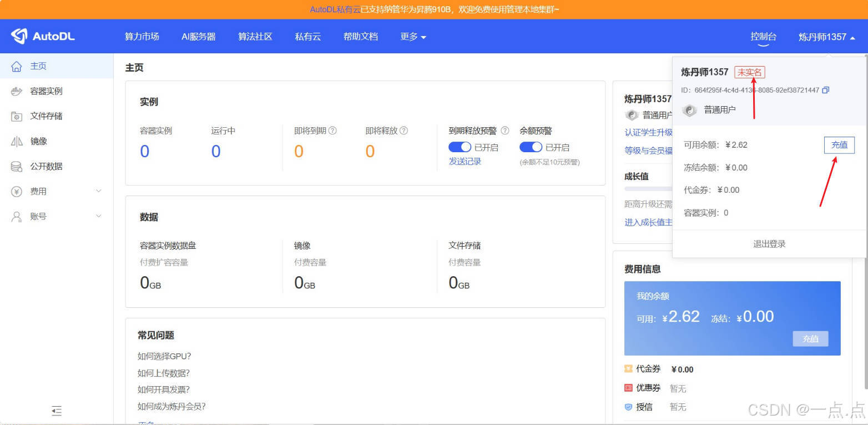Viewport: 868px width, 425px height.
Task: Click the 可用余额 ¥2.62 text
Action: (x=716, y=145)
